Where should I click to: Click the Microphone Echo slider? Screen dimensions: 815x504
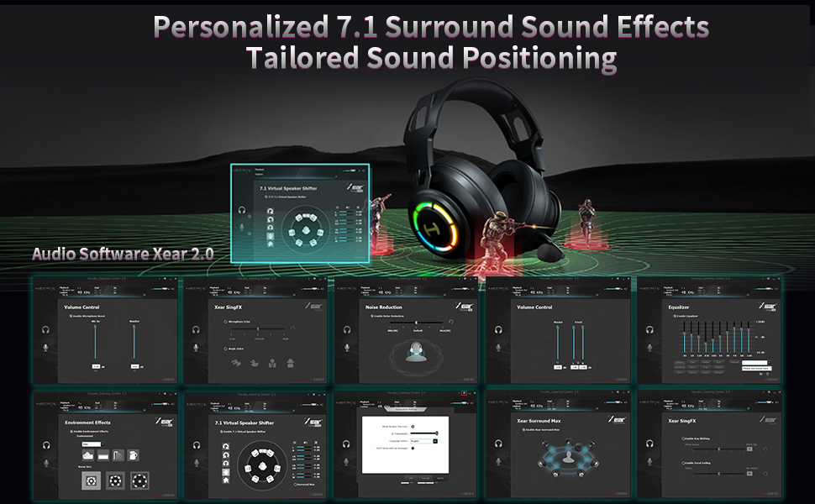(258, 329)
